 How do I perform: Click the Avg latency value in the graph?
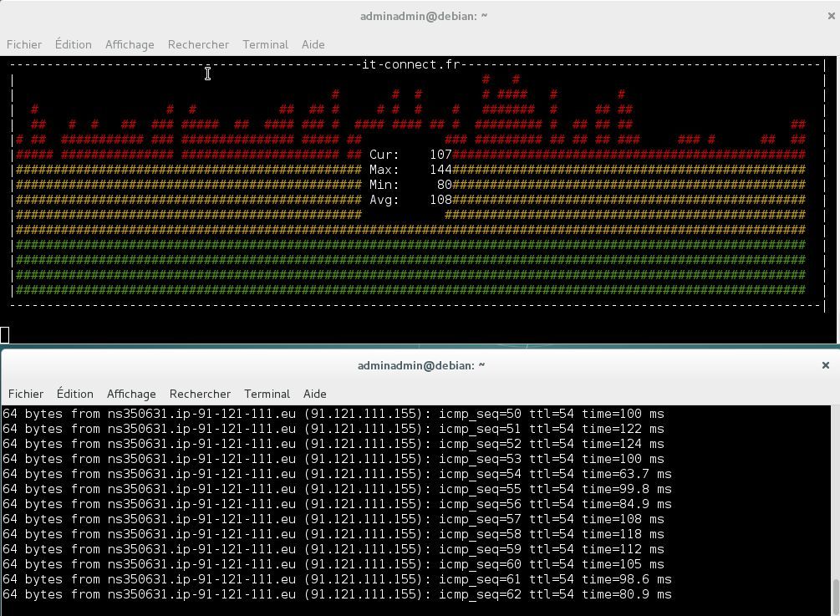coord(440,200)
